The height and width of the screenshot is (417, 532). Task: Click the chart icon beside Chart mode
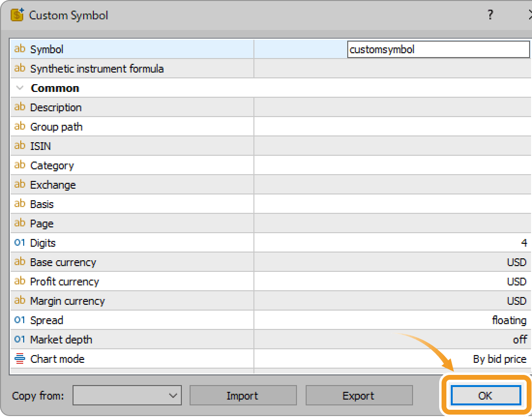(20, 358)
